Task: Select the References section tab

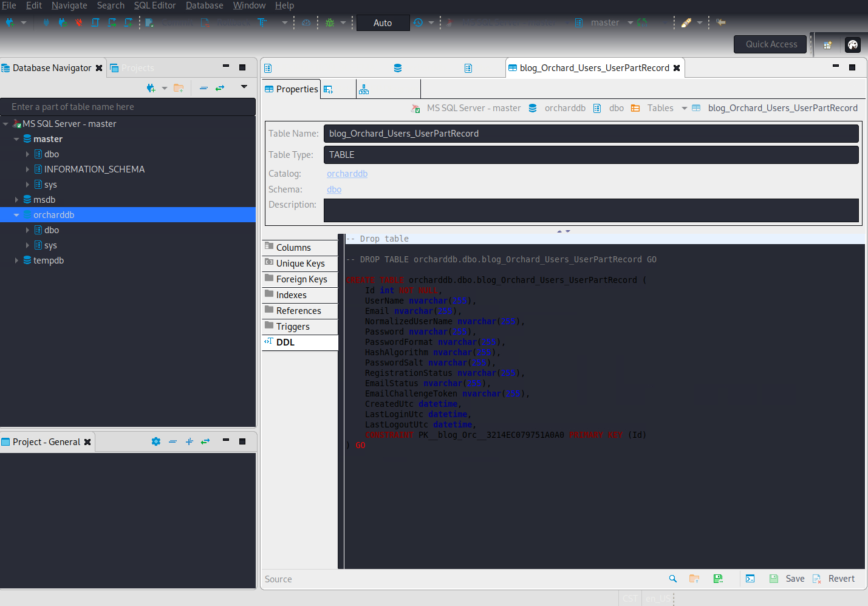Action: click(299, 310)
